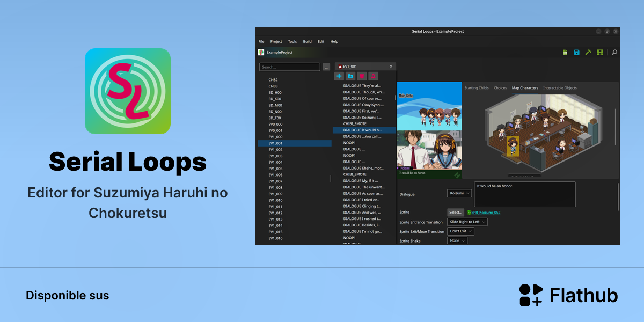Click the ExampleProject logo icon
This screenshot has height=322, width=644.
click(261, 52)
